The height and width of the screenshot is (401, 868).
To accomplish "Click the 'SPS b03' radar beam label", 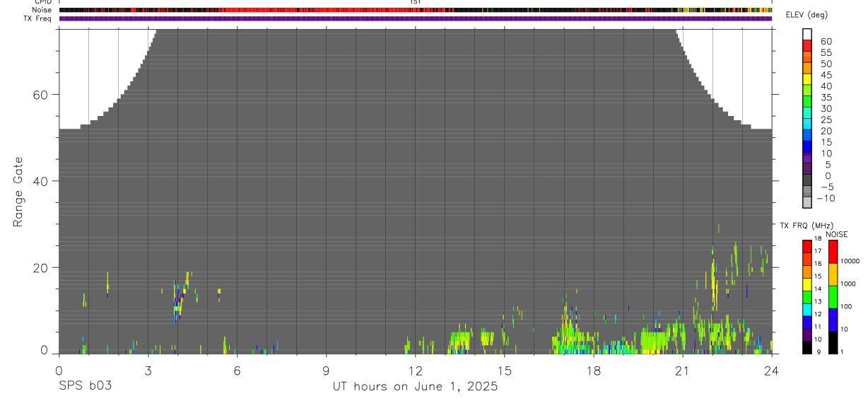I will tap(86, 386).
